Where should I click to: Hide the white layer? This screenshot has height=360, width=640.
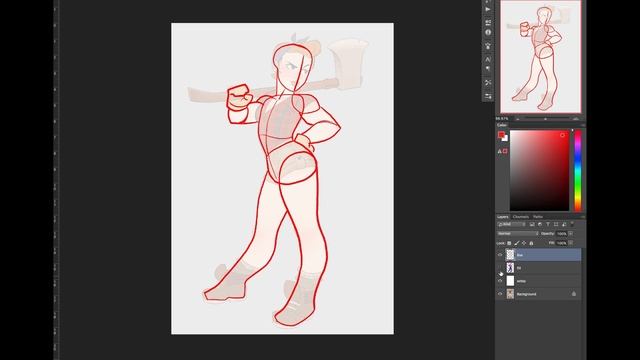pos(500,281)
